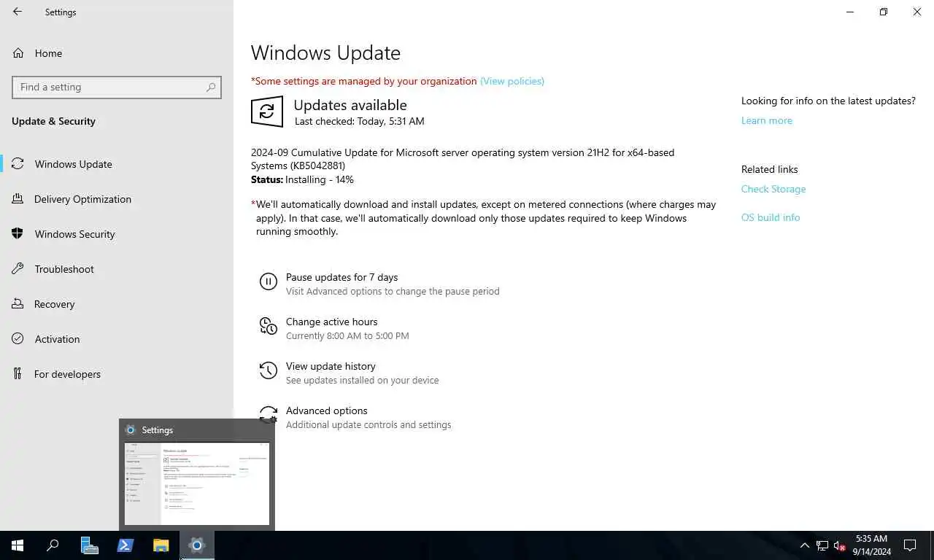Show hidden system tray icons
The width and height of the screenshot is (934, 560).
[805, 545]
